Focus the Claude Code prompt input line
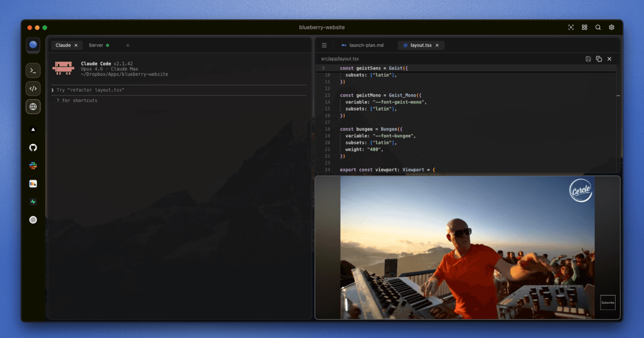 coord(177,90)
